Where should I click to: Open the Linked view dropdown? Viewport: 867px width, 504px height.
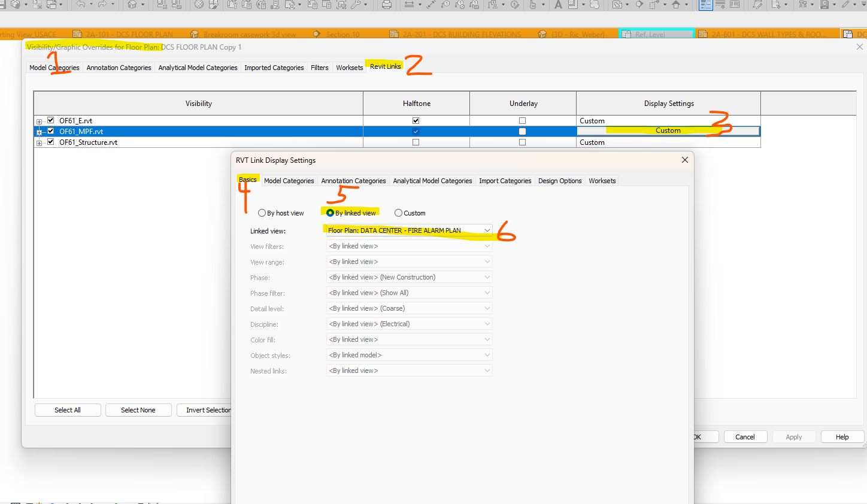click(x=410, y=230)
